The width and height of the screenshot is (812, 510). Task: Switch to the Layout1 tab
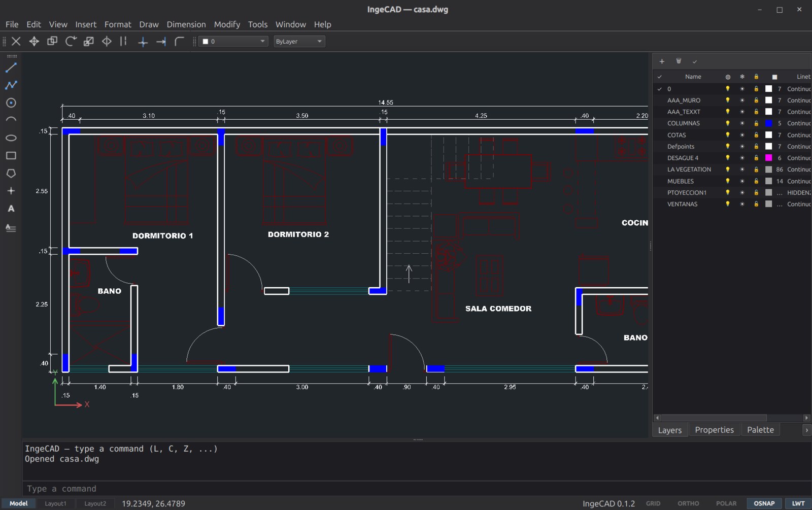(55, 503)
